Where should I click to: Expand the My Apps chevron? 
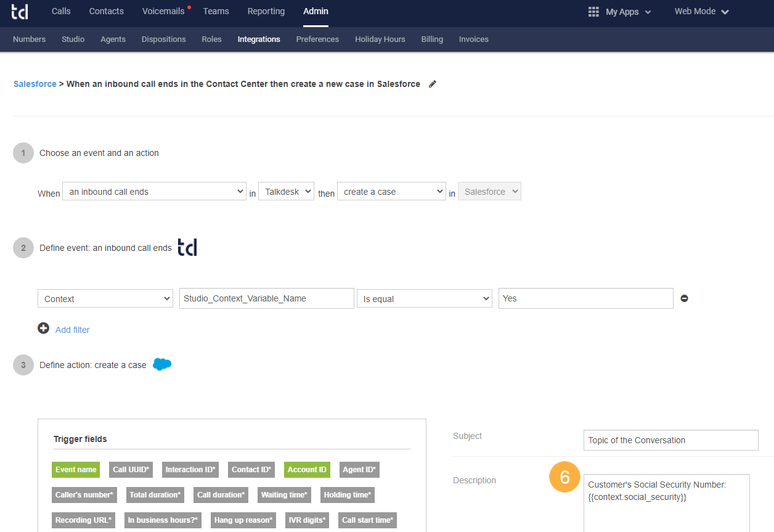pyautogui.click(x=648, y=12)
